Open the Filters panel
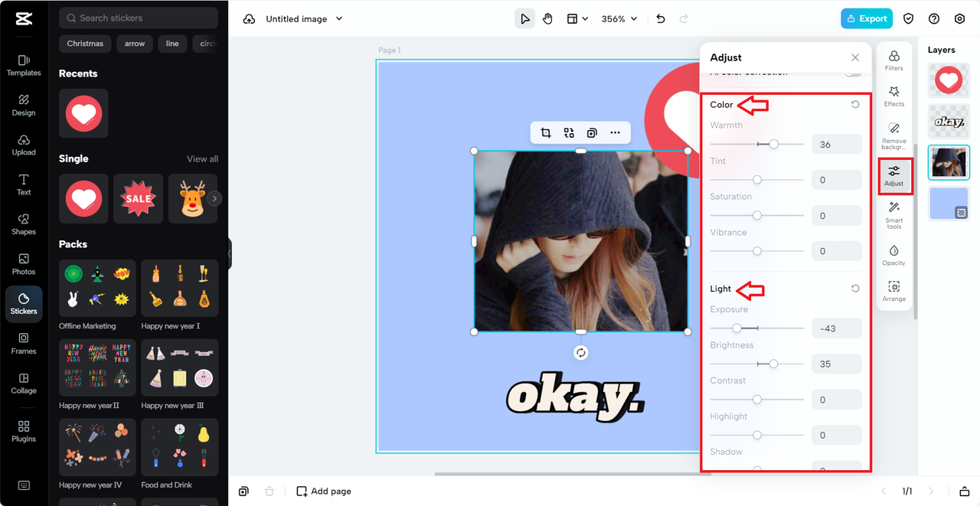The height and width of the screenshot is (506, 980). pyautogui.click(x=893, y=60)
